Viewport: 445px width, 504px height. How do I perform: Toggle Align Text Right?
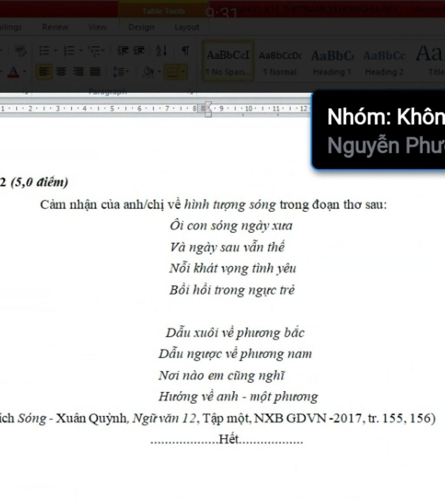click(x=78, y=71)
